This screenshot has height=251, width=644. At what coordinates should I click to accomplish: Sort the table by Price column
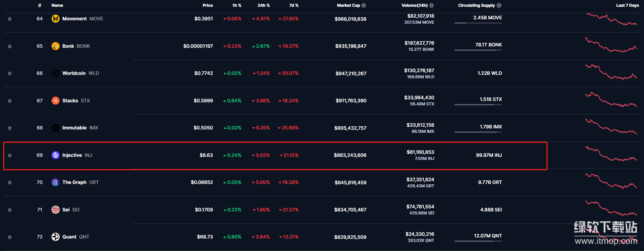(207, 5)
